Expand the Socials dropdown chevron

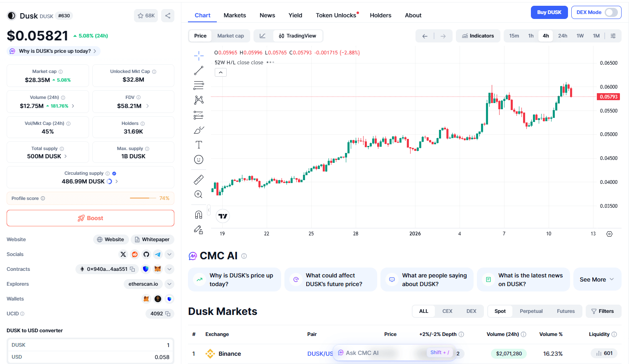[169, 254]
